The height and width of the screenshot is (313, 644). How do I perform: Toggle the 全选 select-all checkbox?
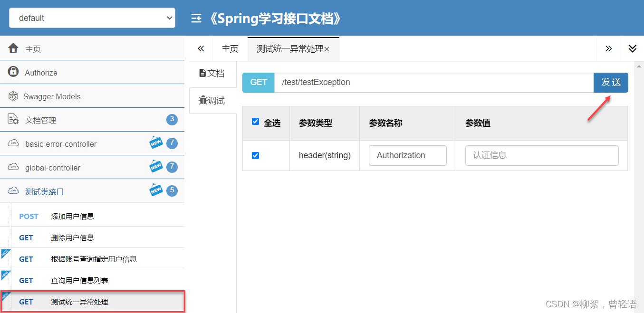(x=256, y=122)
